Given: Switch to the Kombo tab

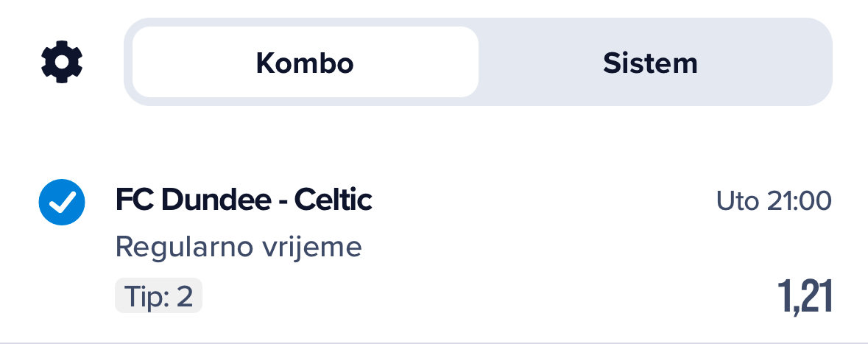Looking at the screenshot, I should click(305, 63).
